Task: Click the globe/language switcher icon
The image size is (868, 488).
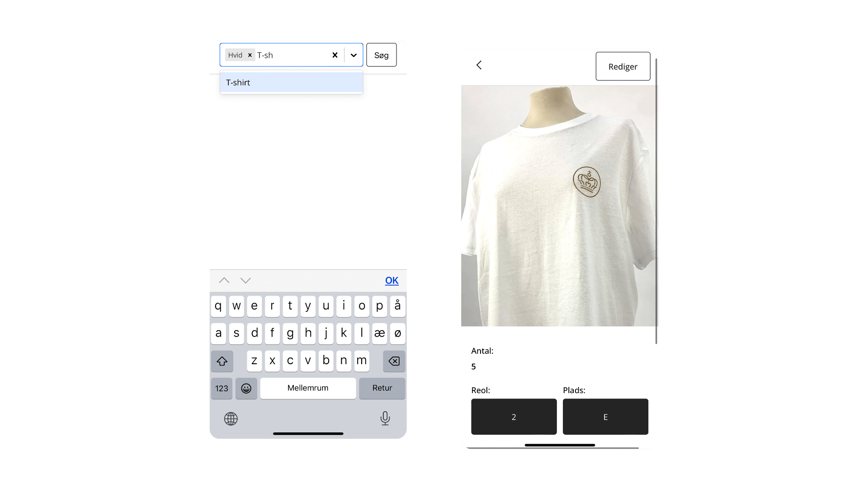Action: tap(232, 418)
